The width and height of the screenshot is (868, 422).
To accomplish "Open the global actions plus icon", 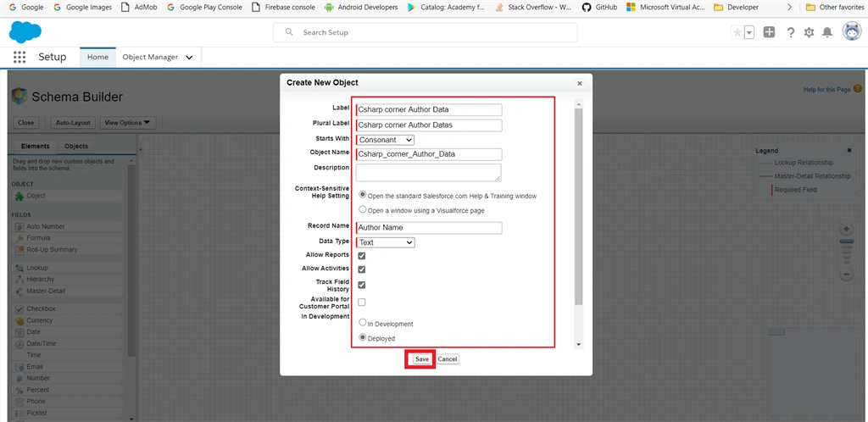I will [x=769, y=32].
